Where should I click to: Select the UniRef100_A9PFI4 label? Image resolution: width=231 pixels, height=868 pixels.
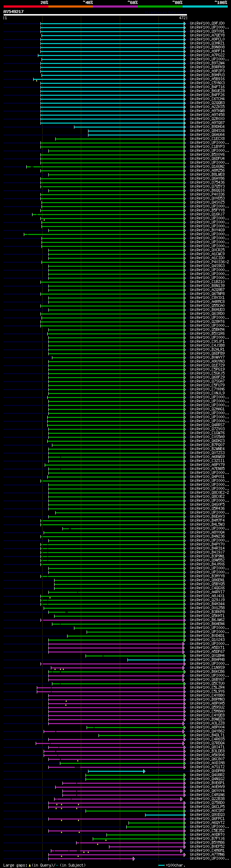207,51
